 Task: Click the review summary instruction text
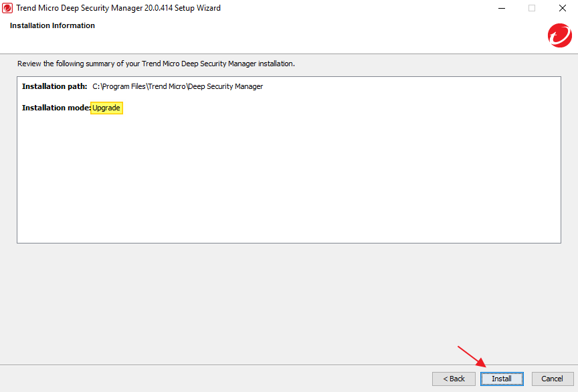[155, 64]
